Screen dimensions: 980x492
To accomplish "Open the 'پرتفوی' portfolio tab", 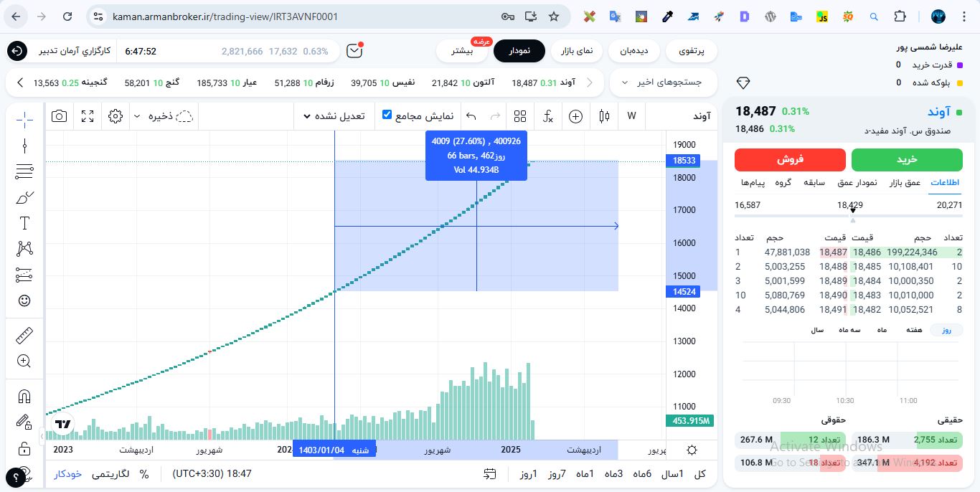I will tap(692, 51).
